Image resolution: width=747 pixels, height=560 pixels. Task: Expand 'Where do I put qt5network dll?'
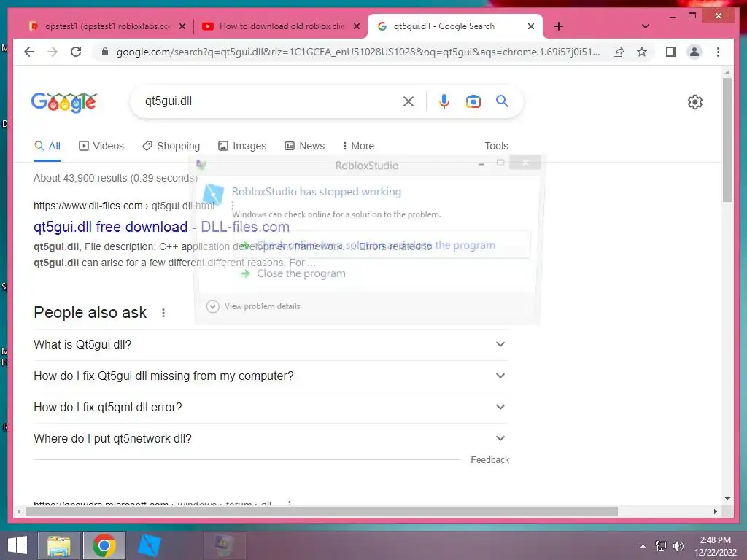(270, 438)
